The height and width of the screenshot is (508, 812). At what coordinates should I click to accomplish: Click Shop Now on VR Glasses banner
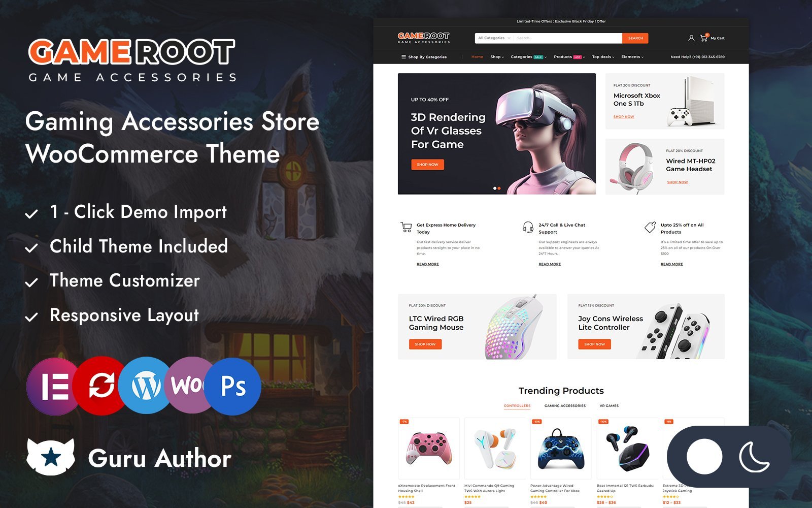(x=427, y=165)
